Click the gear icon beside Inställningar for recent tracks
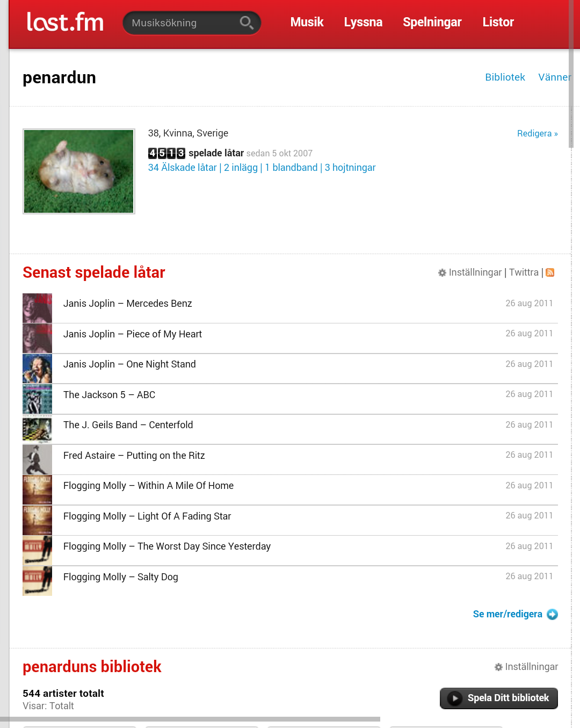Image resolution: width=580 pixels, height=728 pixels. coord(442,273)
